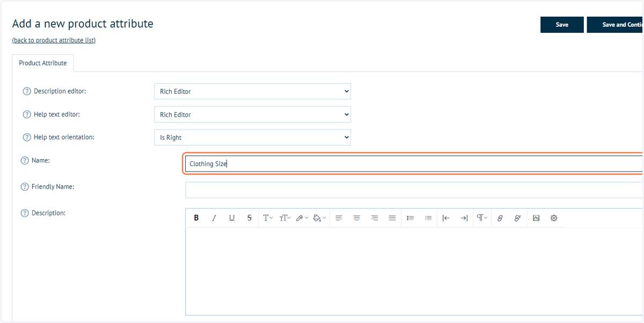The width and height of the screenshot is (644, 323).
Task: Go back to product attribute list
Action: (x=54, y=40)
